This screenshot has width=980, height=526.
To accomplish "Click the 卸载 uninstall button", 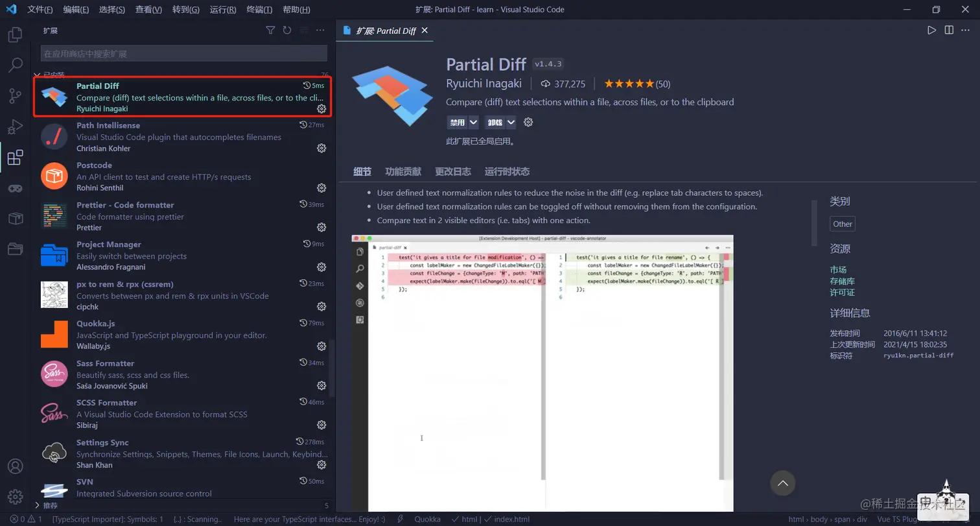I will (495, 122).
